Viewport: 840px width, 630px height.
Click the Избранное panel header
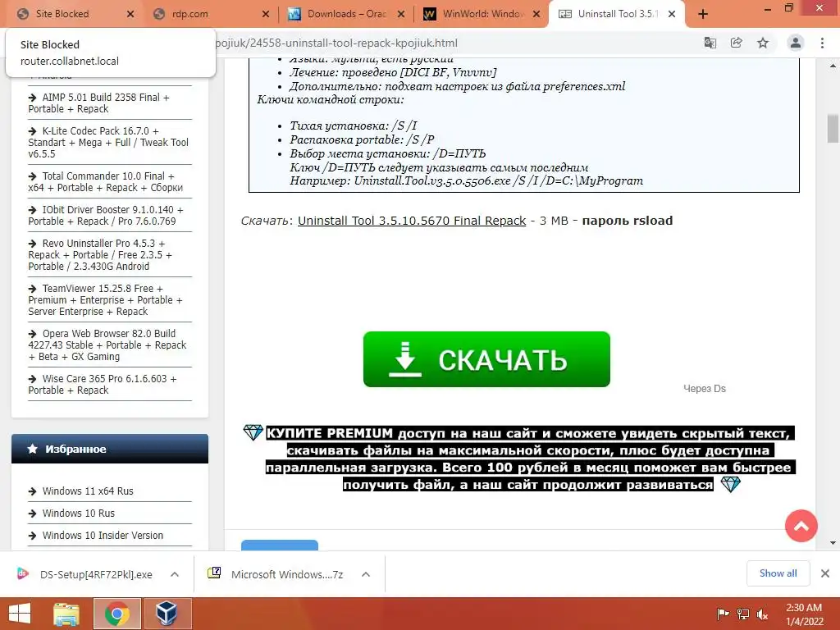[110, 449]
